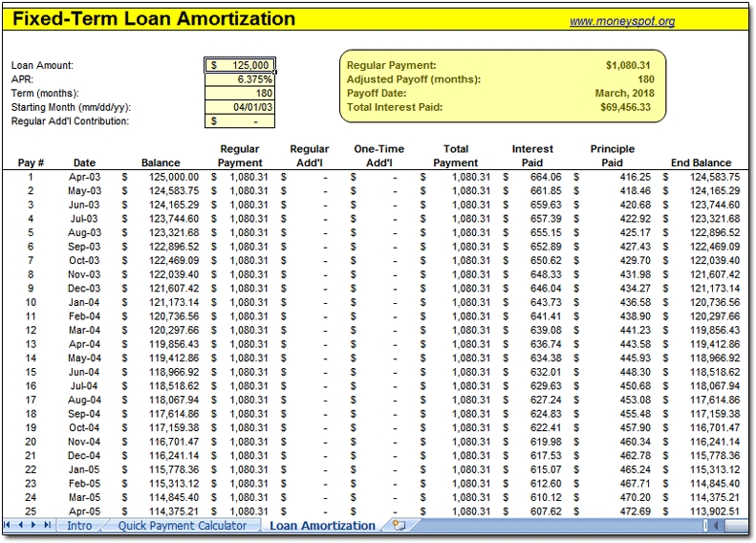Click the APR 6.375% cell
The image size is (756, 543).
[x=240, y=79]
